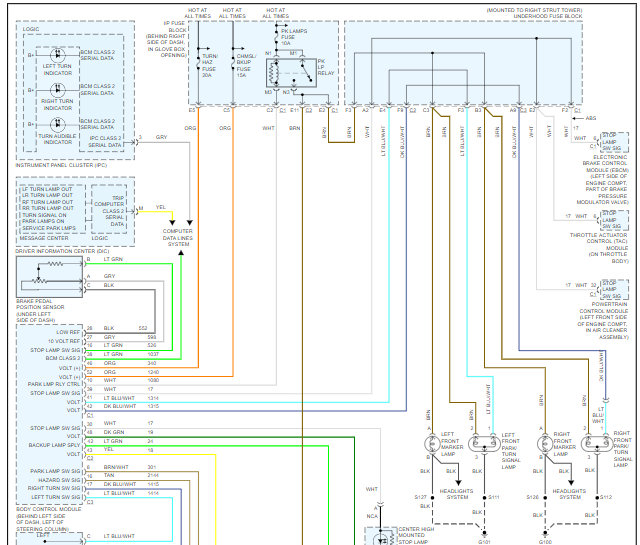
Task: Click circuit number 1240 on ORG wire
Action: tap(153, 372)
